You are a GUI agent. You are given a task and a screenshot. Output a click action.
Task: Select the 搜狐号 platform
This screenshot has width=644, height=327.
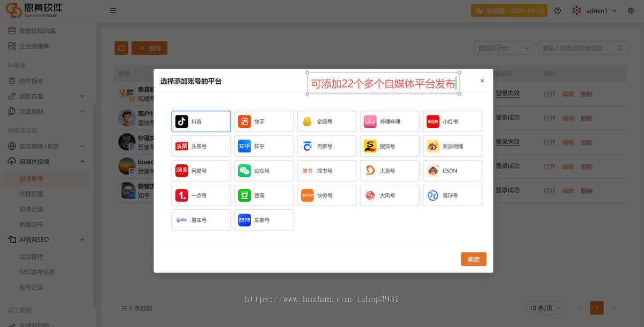390,146
